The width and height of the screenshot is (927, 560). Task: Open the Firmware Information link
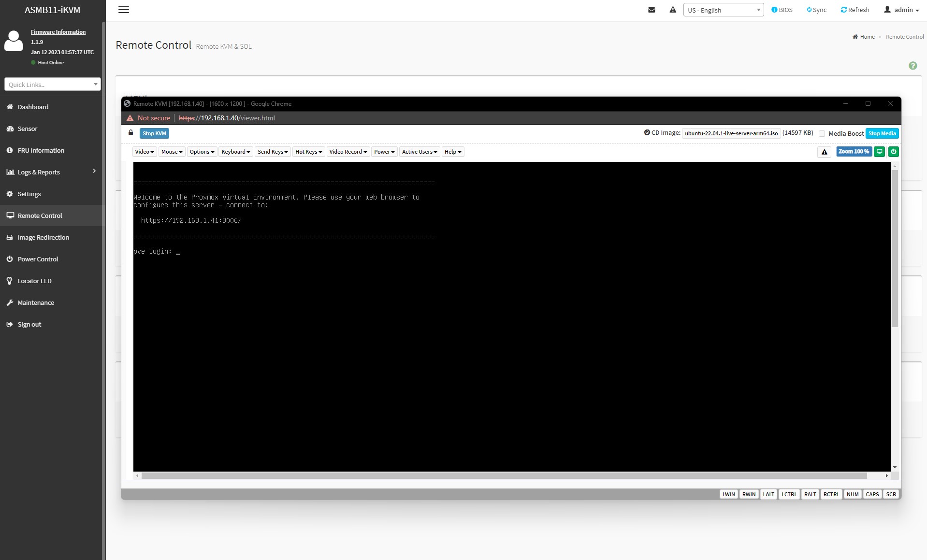(58, 31)
